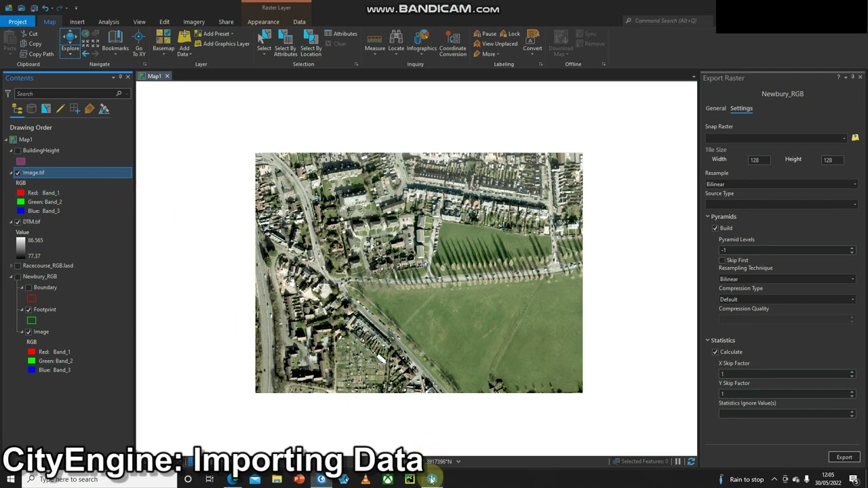
Task: Switch to the Insert ribbon tab
Action: point(77,22)
